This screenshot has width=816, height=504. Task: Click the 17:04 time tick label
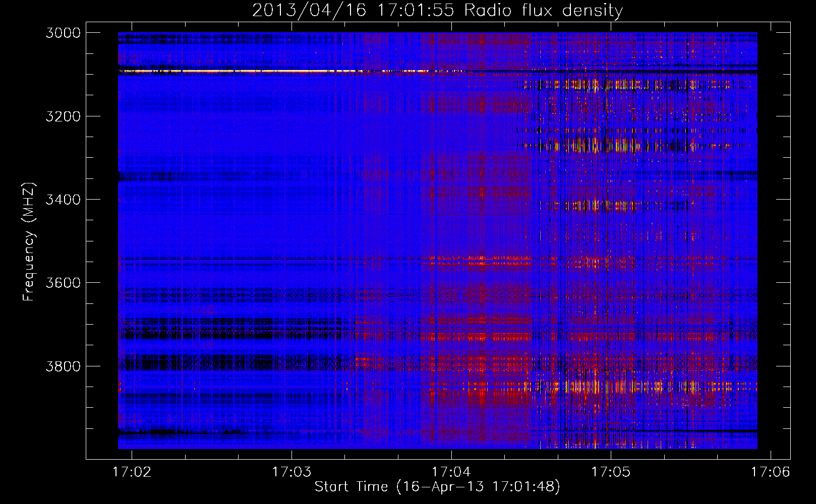(451, 472)
